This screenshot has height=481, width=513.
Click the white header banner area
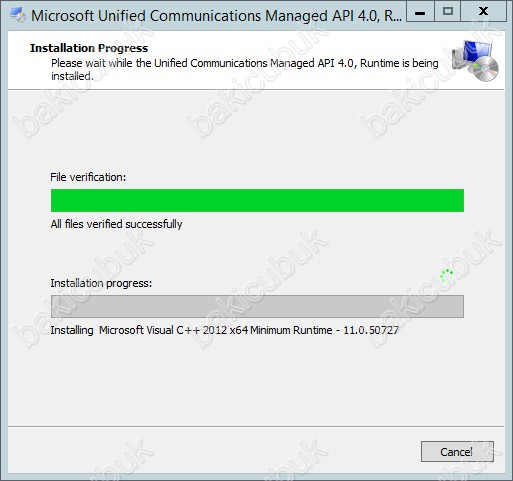coord(256,60)
